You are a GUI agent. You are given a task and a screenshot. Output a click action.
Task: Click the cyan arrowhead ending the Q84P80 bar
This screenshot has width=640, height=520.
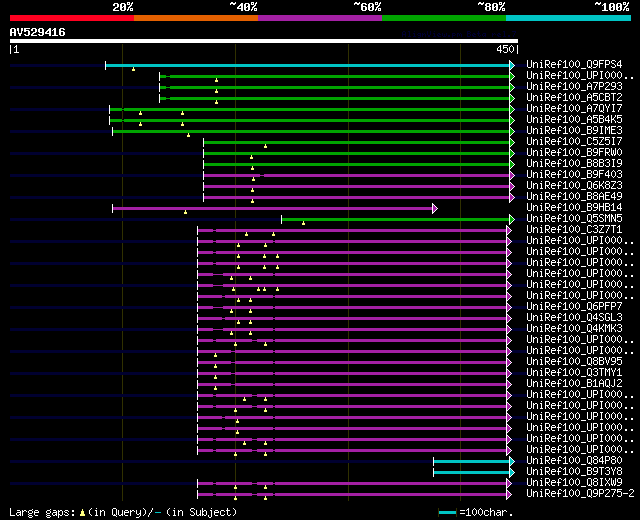coord(512,462)
